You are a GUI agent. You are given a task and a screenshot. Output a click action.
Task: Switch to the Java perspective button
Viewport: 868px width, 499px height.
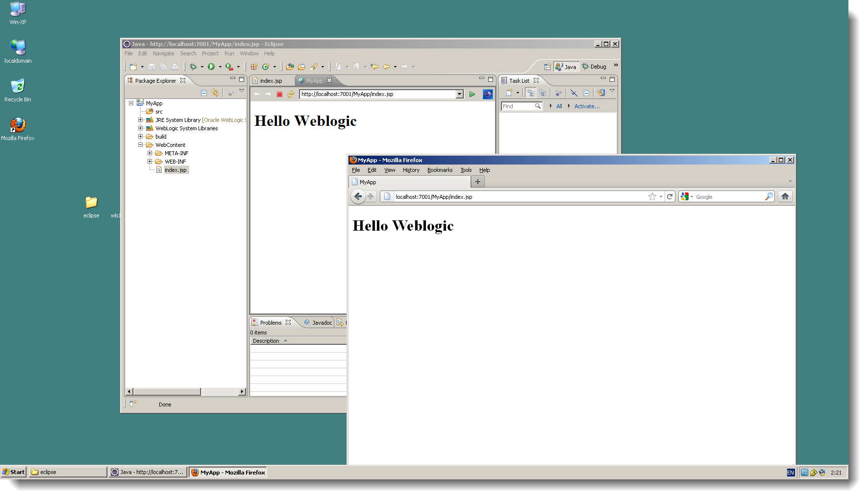(x=566, y=67)
